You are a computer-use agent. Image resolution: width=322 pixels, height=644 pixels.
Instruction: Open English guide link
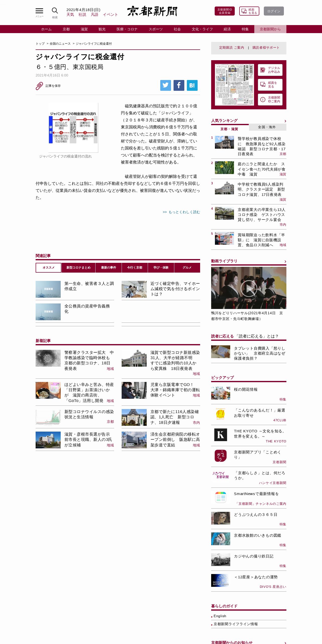(x=220, y=616)
